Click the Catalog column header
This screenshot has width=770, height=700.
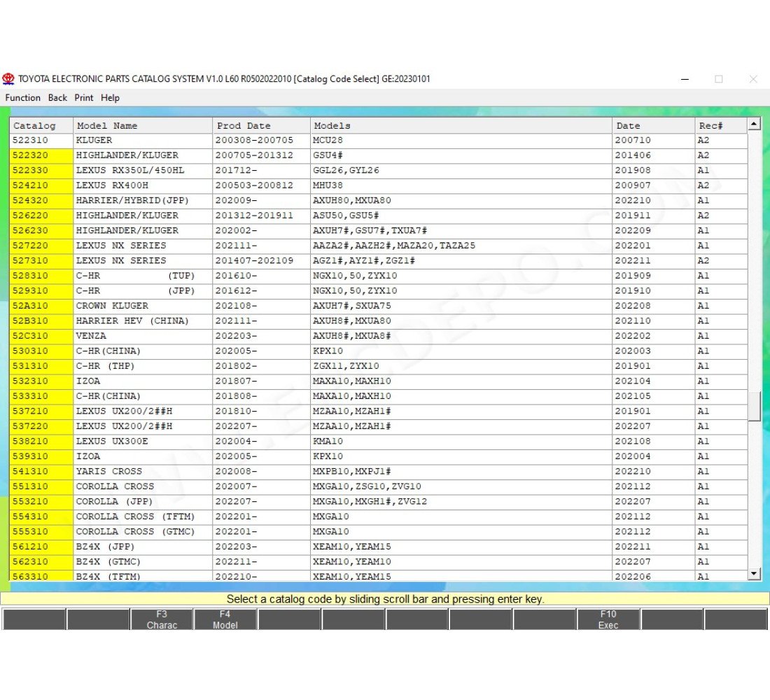41,126
